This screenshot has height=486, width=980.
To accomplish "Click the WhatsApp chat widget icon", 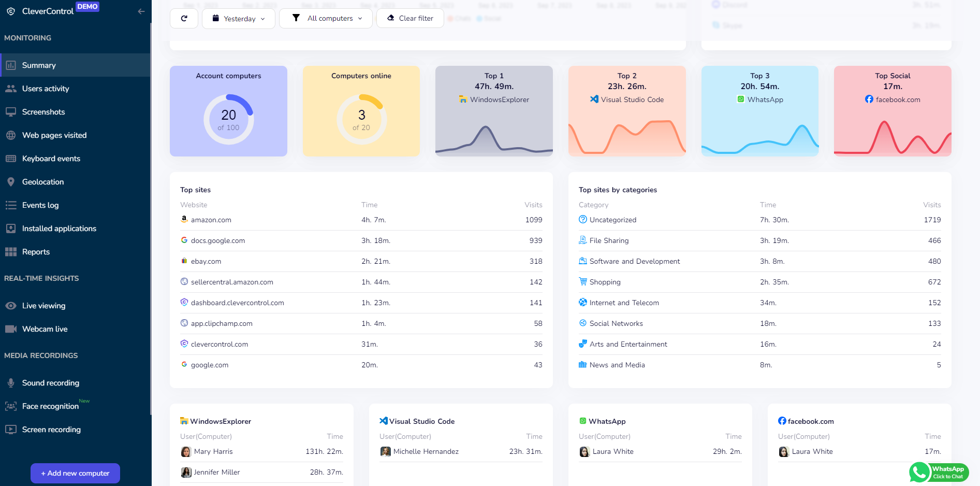I will click(919, 472).
